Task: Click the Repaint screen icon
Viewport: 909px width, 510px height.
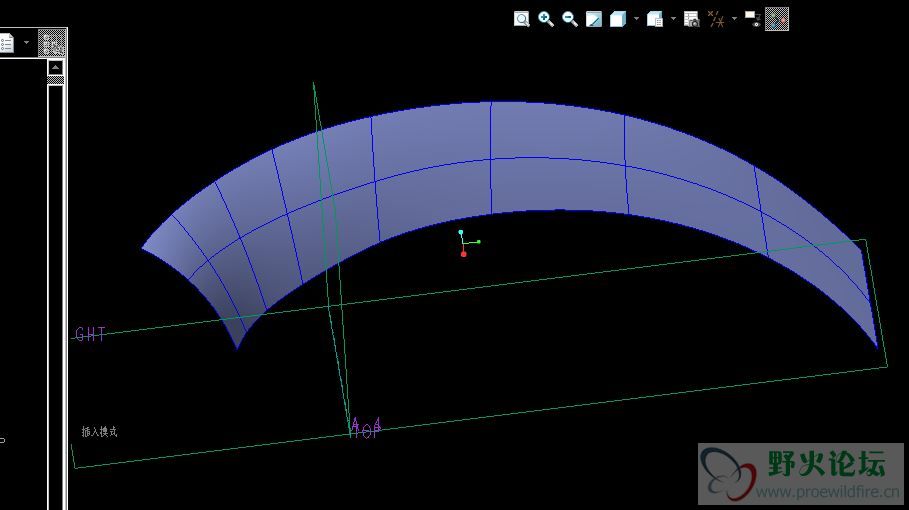Action: click(594, 19)
